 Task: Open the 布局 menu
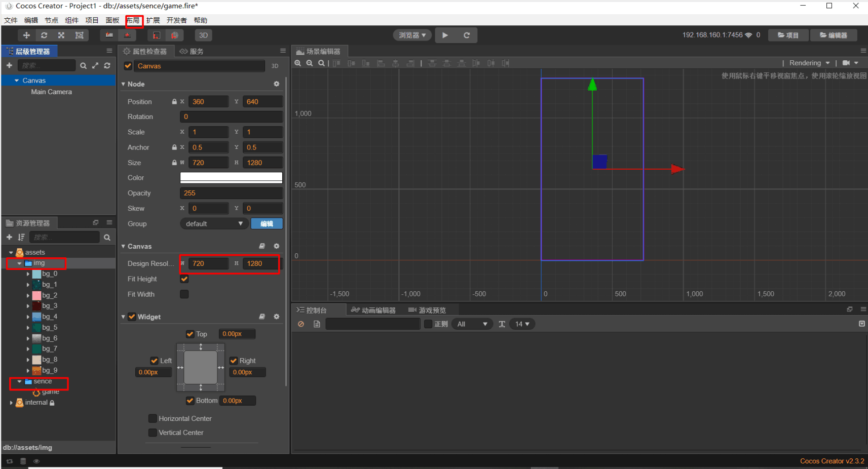tap(133, 20)
